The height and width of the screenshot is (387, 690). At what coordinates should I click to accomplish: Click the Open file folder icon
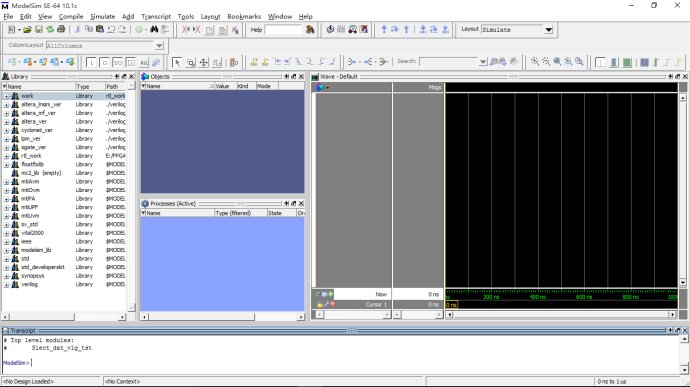27,29
